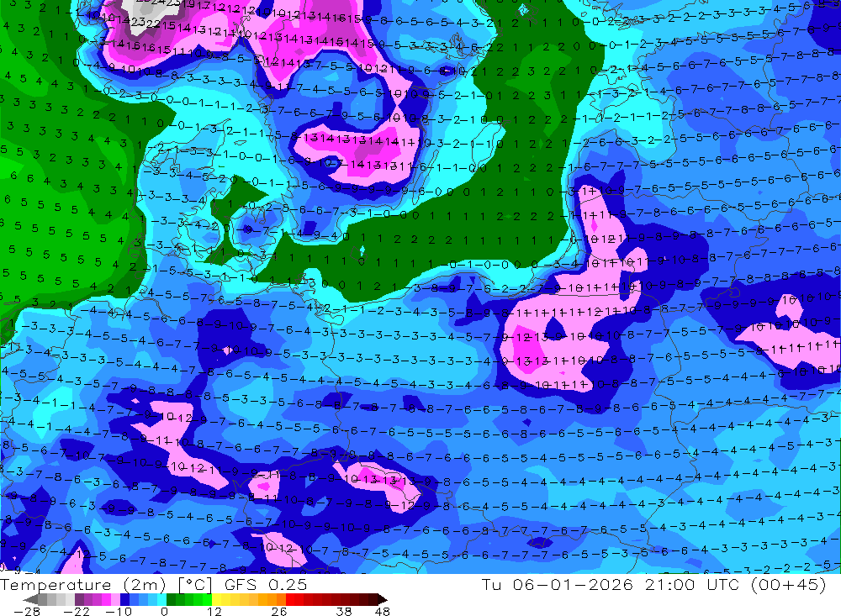Screen dimensions: 841x616
Task: Click the "26" legend label
Action: point(279,612)
